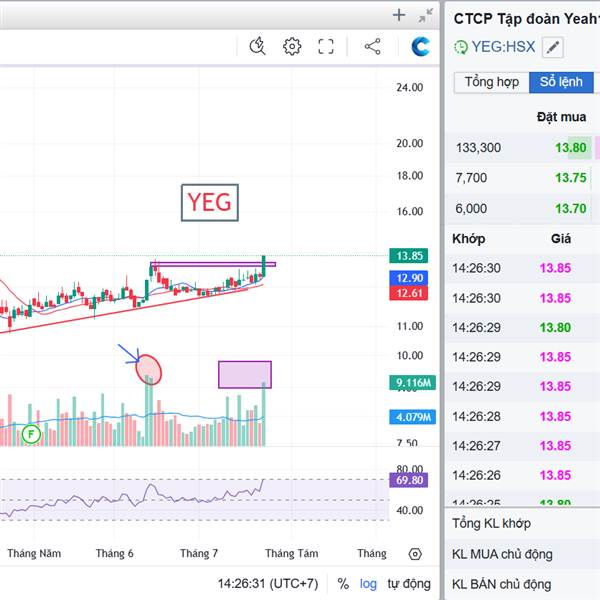Click the 16.00 price scale label
The image size is (600, 600).
click(x=409, y=212)
